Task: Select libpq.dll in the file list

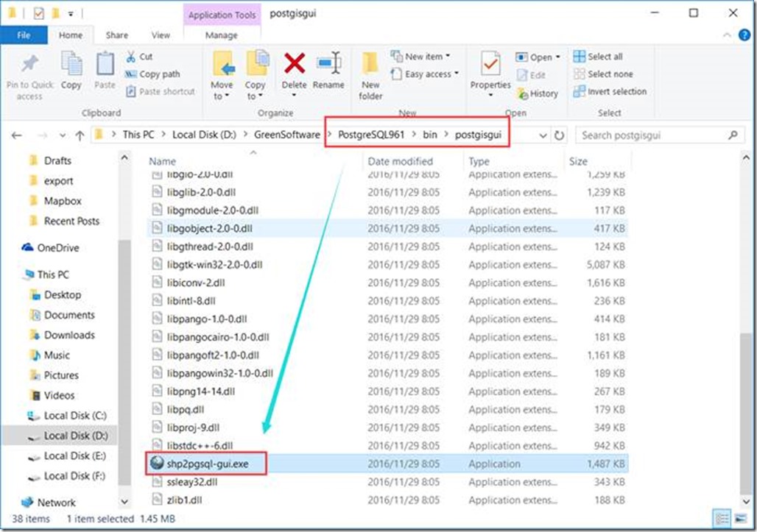Action: point(183,409)
